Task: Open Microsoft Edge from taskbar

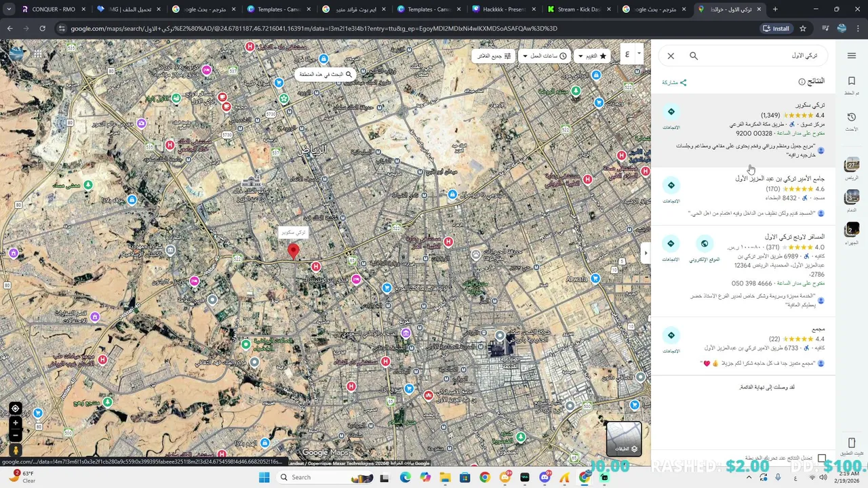Action: [405, 477]
